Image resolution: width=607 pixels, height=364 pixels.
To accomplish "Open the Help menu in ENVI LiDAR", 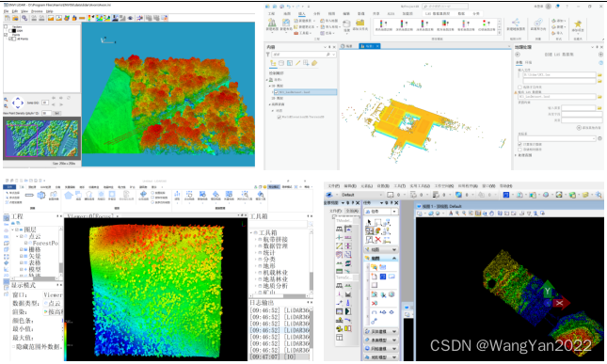I will 50,11.
